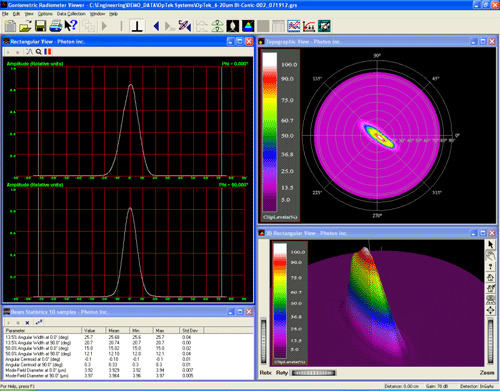Activate the context help arrow-question icon
The width and height of the screenshot is (500, 391).
71,26
